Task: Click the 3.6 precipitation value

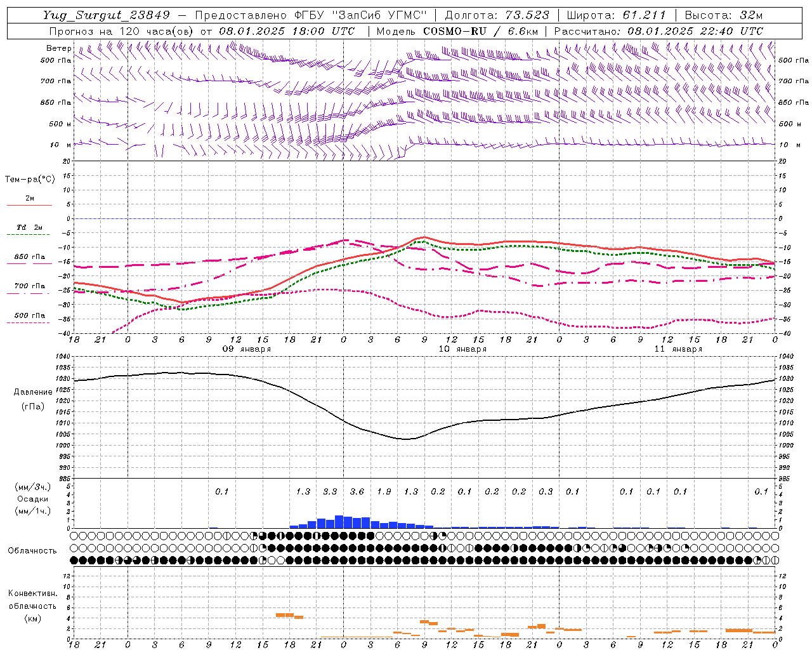Action: 357,491
